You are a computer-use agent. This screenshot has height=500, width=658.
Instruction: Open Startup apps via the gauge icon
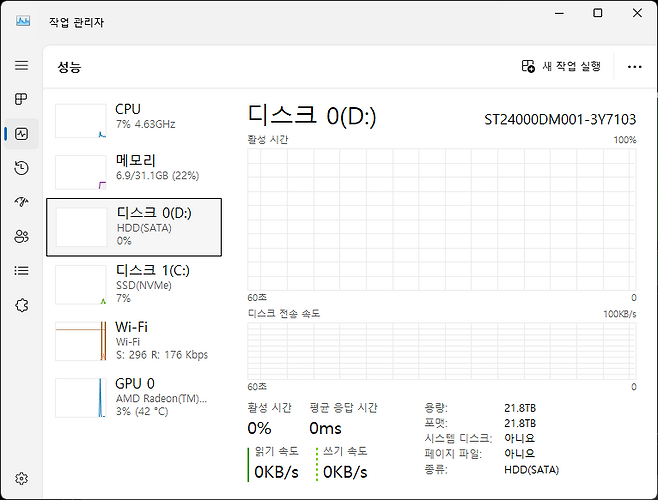[21, 202]
